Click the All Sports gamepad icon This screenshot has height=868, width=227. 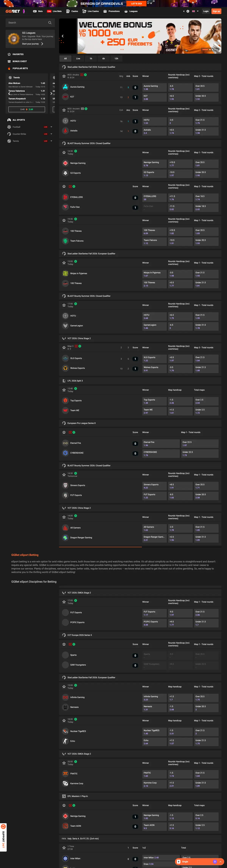(x=9, y=120)
